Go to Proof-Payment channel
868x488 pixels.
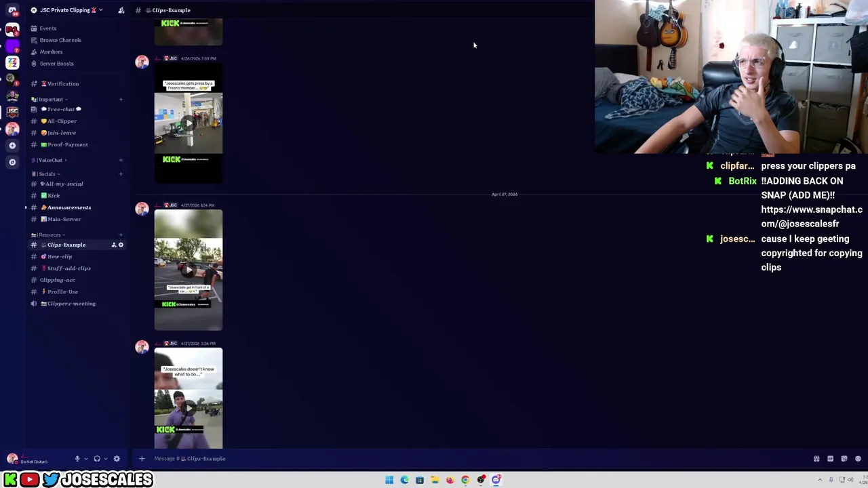click(x=77, y=144)
